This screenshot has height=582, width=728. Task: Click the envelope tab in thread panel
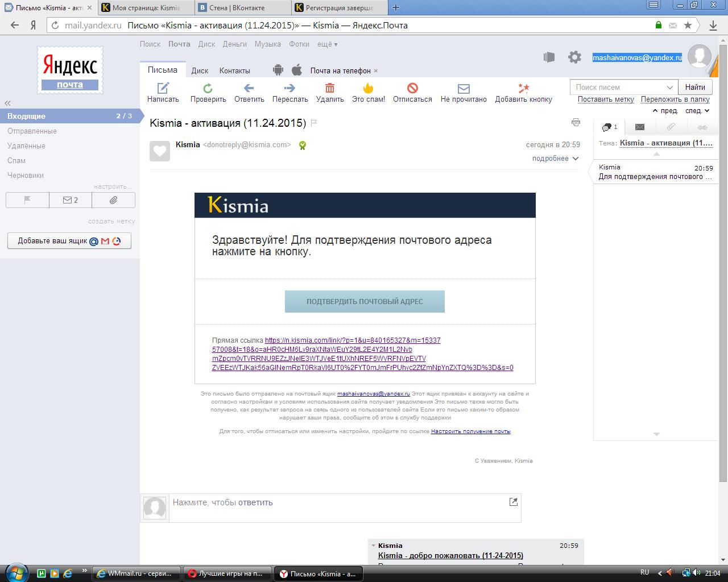tap(640, 127)
